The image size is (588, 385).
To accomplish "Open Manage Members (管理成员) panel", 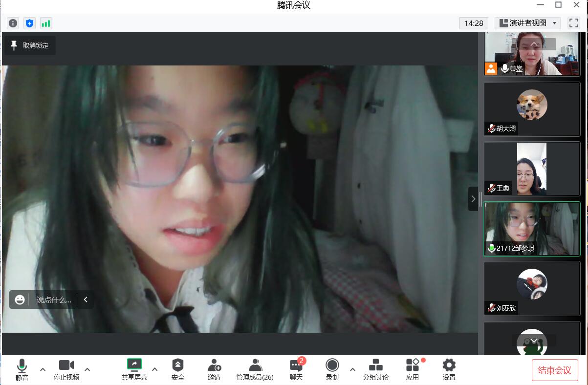I will click(x=255, y=369).
